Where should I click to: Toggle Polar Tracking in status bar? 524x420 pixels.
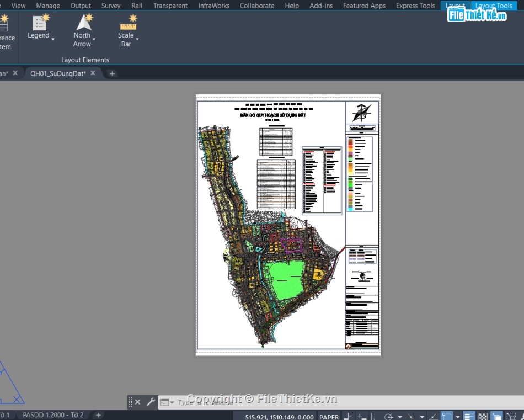(x=389, y=416)
